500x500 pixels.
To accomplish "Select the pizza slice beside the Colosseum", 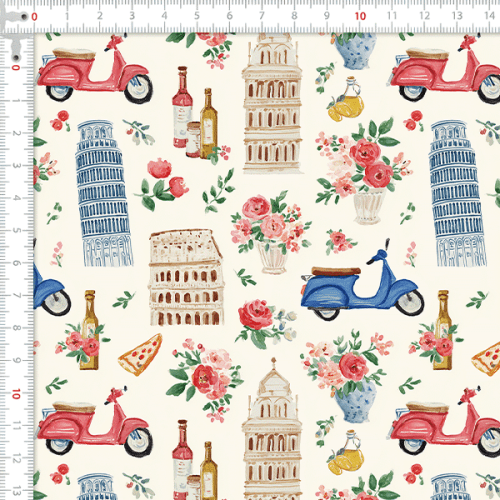I will [x=140, y=355].
